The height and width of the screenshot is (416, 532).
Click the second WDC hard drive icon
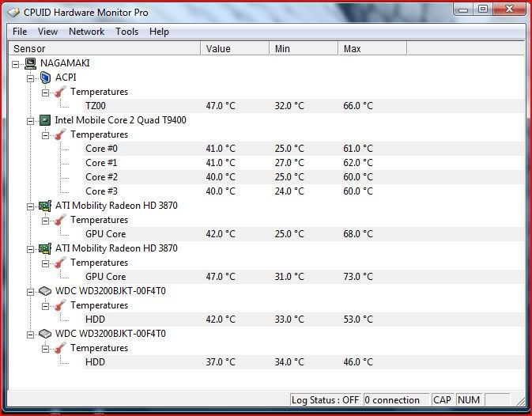click(x=45, y=334)
